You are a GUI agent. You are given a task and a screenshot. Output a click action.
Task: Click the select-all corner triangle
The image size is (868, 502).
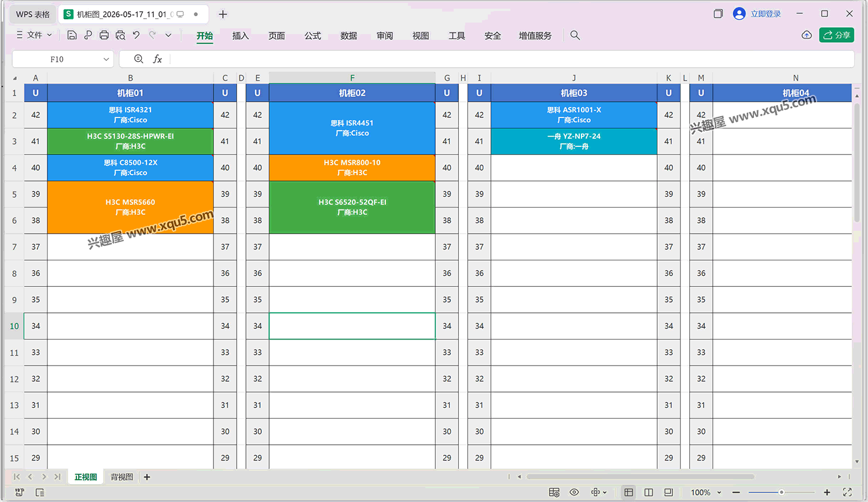click(14, 78)
